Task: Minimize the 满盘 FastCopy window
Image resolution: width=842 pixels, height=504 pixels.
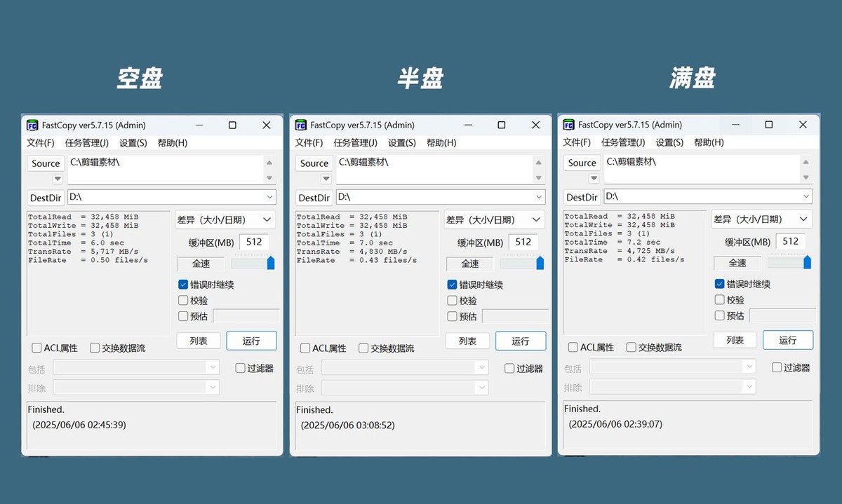Action: point(735,124)
